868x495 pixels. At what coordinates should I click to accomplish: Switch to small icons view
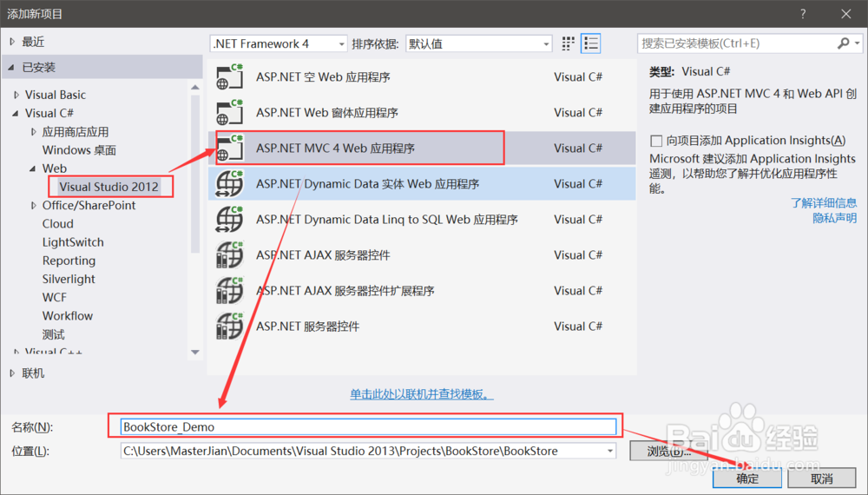coord(568,43)
